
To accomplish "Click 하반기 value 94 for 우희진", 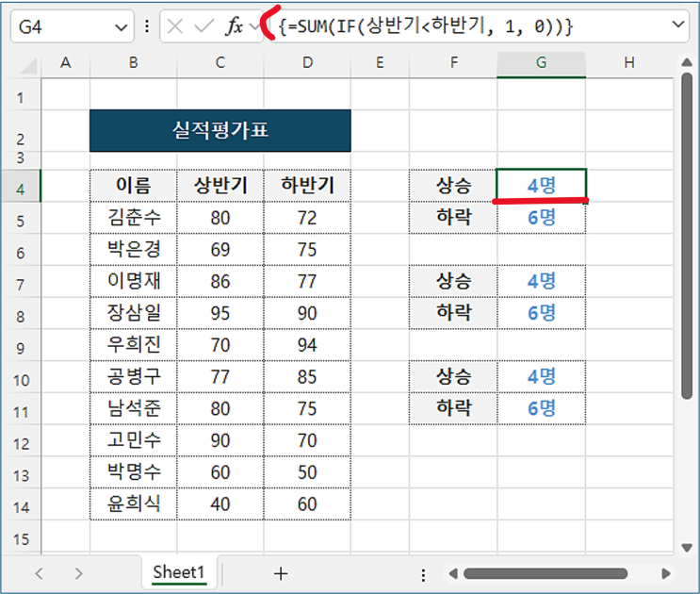I will (x=307, y=345).
